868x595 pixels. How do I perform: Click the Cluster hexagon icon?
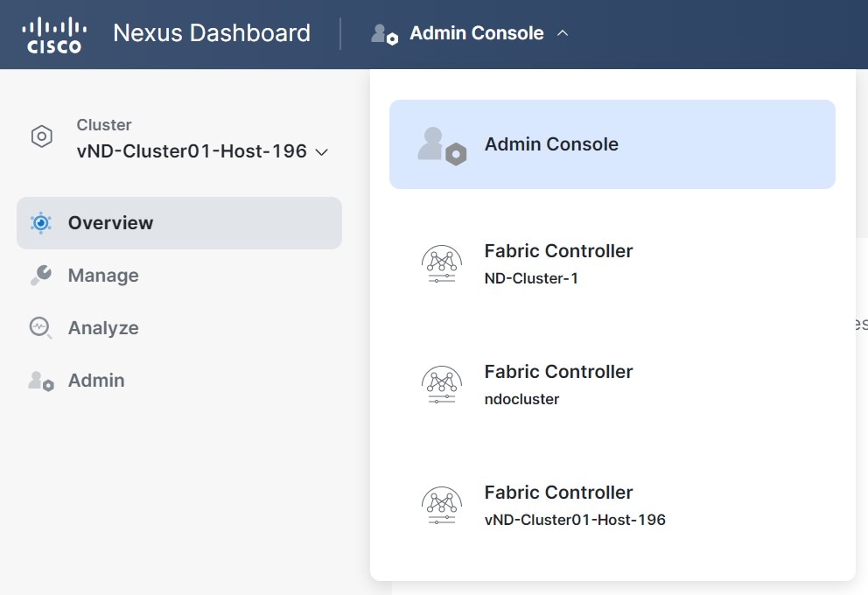tap(41, 136)
